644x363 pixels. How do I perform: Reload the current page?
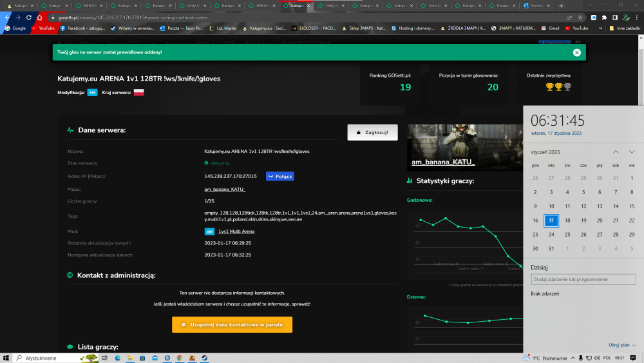coord(29,17)
